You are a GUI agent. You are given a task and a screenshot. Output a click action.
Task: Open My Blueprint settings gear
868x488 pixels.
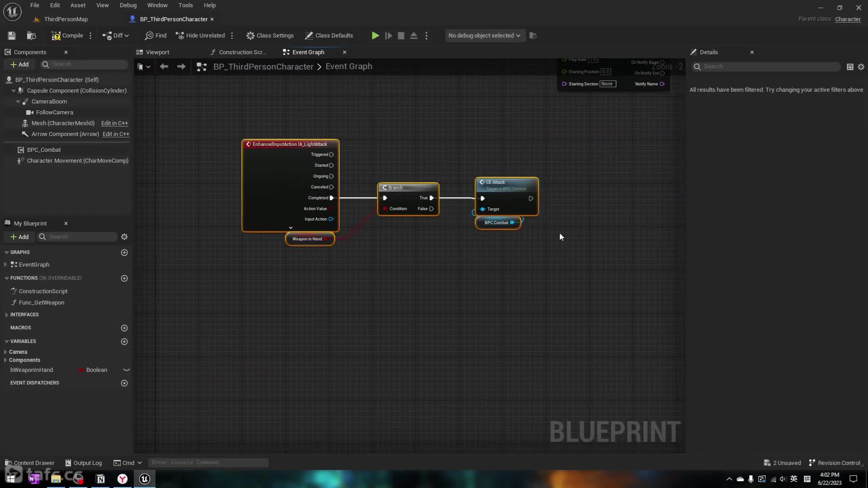tap(124, 237)
